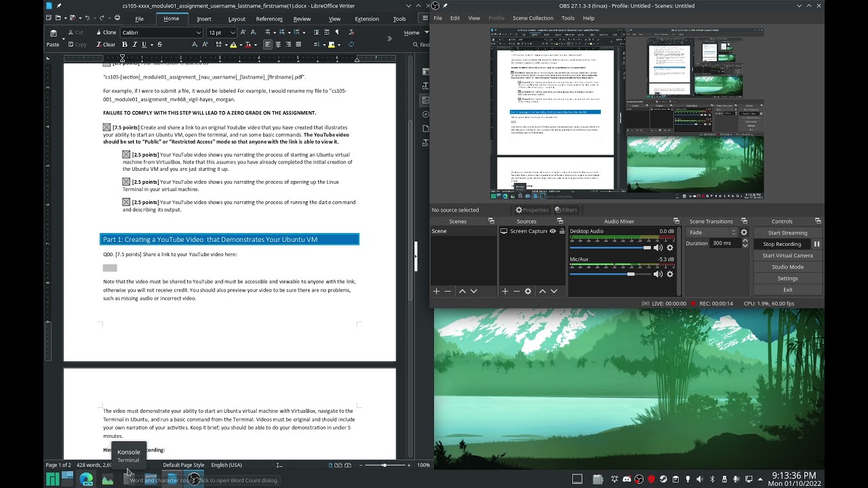
Task: Justify the paragraph in Writer
Action: click(x=298, y=45)
